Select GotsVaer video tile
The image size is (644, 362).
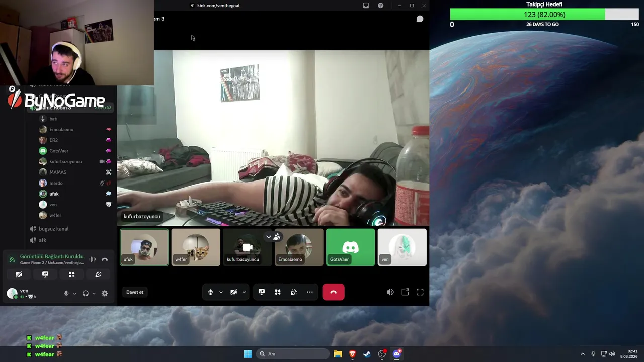(351, 247)
